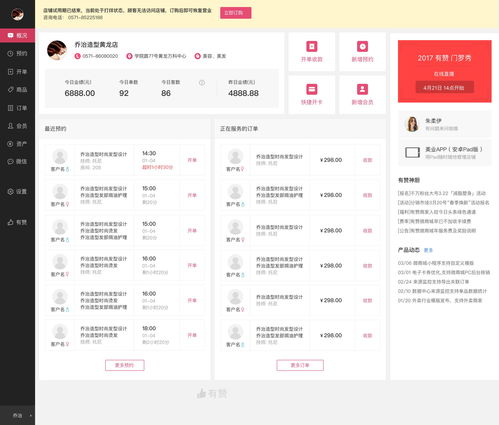The image size is (499, 425).
Task: Click the third pink icon after the shop address
Action: pos(197,56)
